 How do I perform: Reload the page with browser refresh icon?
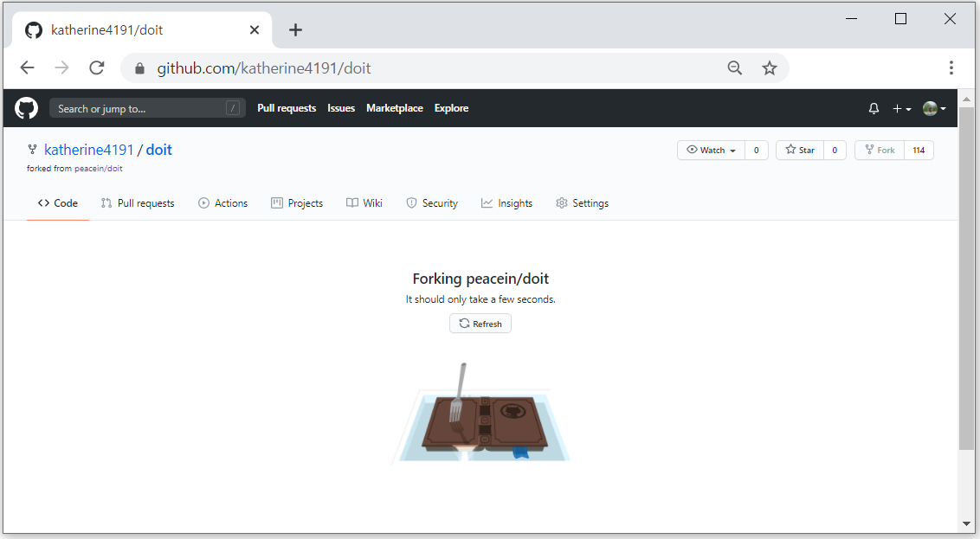[97, 67]
